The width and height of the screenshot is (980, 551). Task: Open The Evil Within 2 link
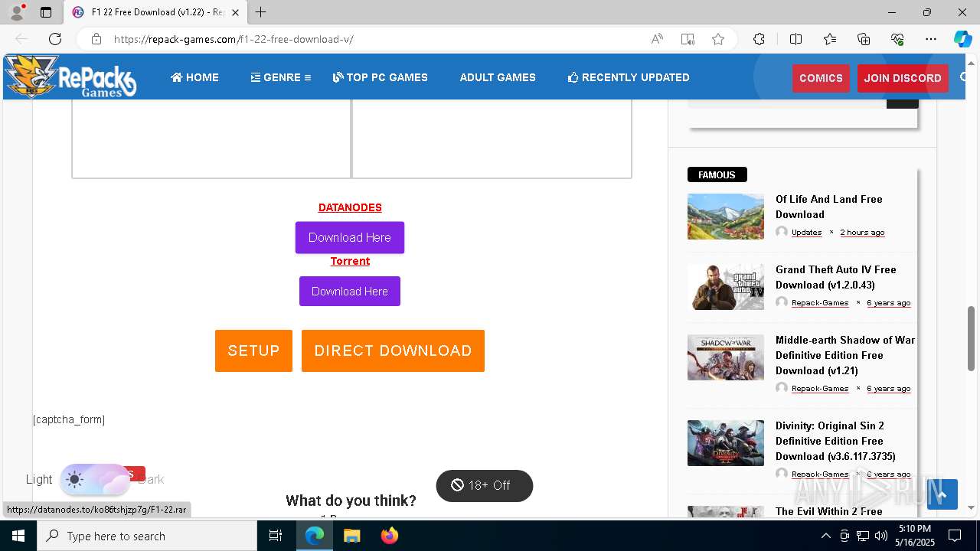829,511
